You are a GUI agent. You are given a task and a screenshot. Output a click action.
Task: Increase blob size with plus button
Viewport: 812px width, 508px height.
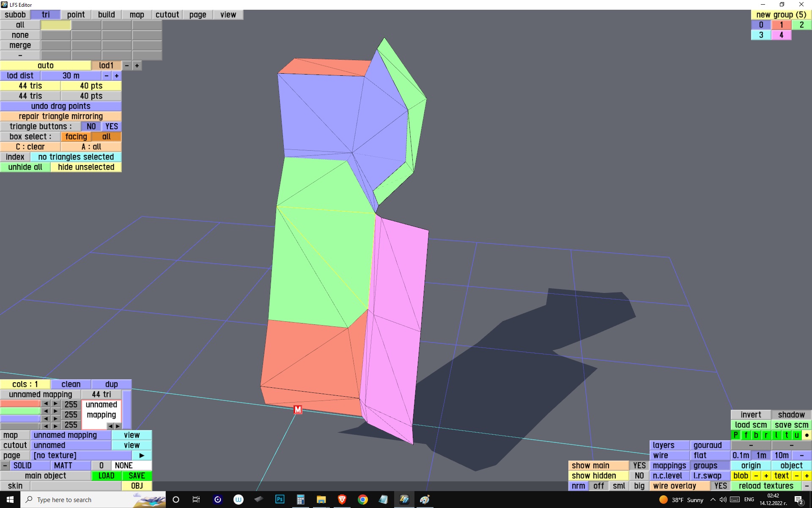point(766,476)
